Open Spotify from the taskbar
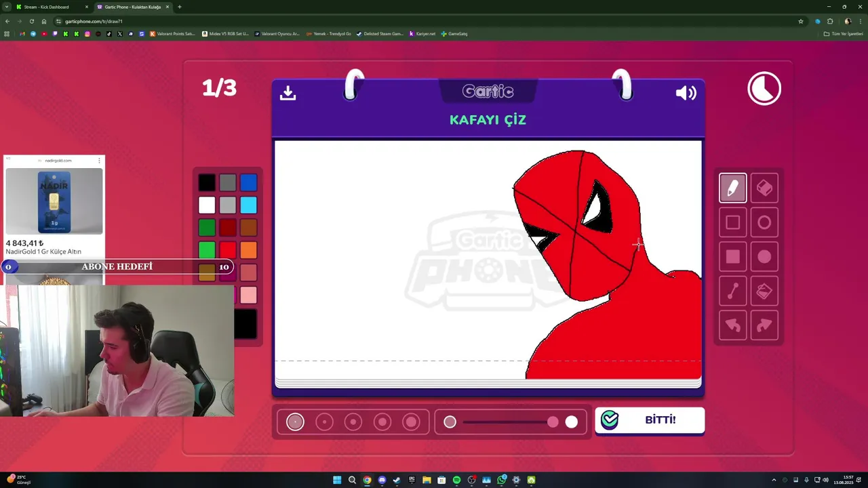 (x=456, y=480)
